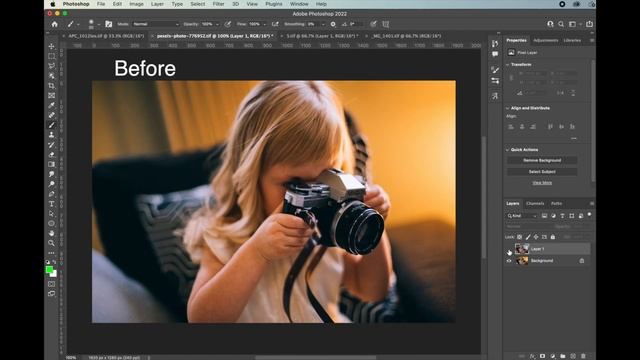
Task: Click the Home icon in options bar
Action: pos(54,24)
